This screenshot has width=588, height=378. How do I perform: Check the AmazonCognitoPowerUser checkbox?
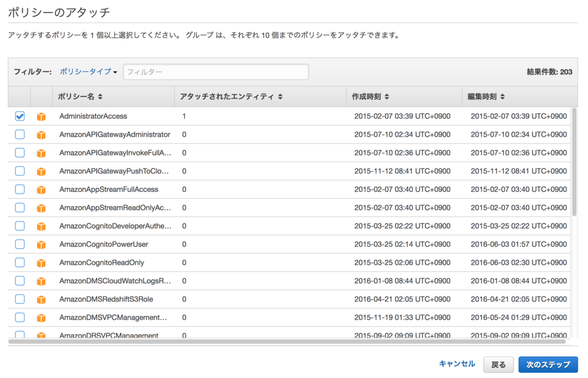[x=20, y=244]
